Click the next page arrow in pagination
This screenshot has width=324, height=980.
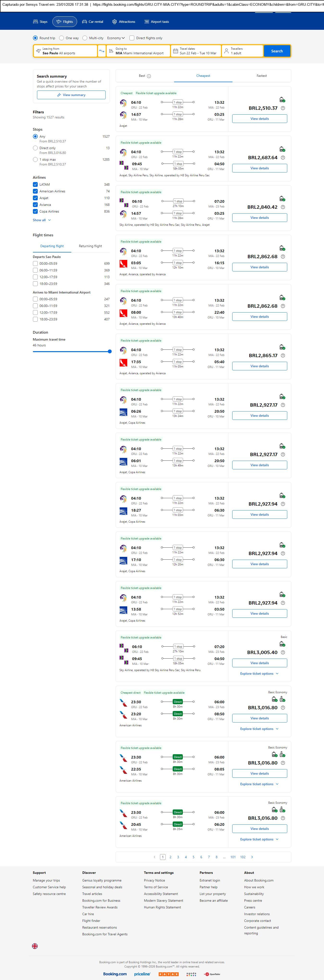(252, 857)
